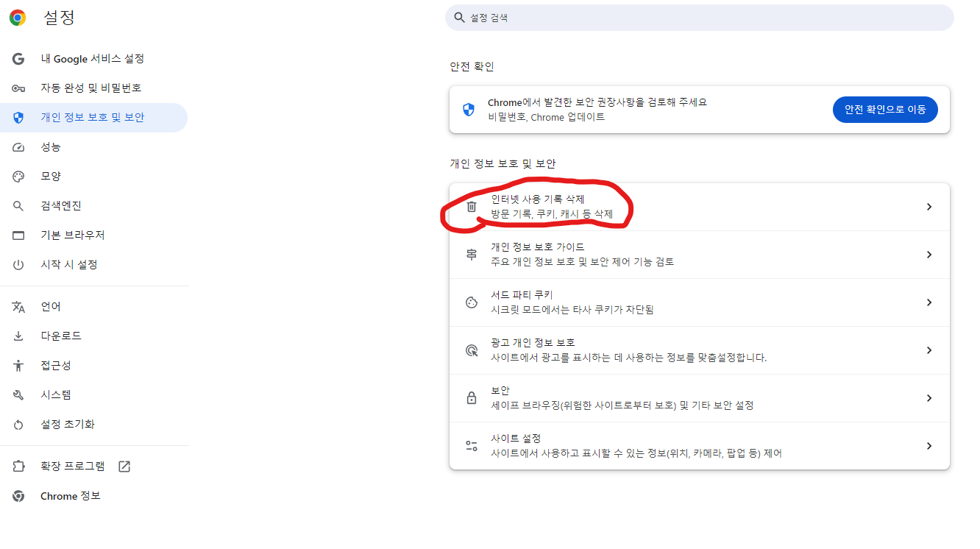Open 내 Google 서비스 설정 in sidebar

[93, 59]
